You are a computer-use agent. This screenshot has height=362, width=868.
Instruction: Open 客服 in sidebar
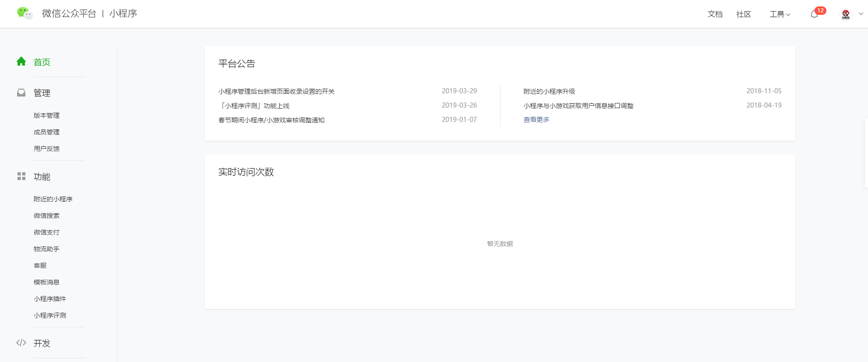(x=40, y=265)
